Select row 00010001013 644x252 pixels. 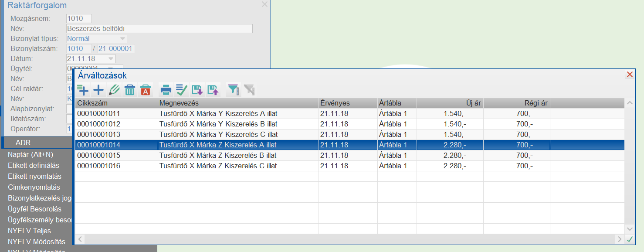pyautogui.click(x=350, y=134)
